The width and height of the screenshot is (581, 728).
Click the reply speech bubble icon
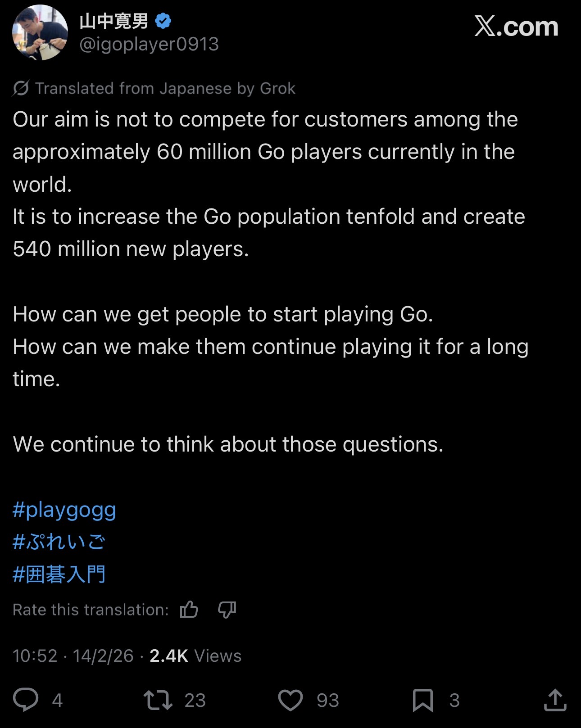pyautogui.click(x=26, y=700)
